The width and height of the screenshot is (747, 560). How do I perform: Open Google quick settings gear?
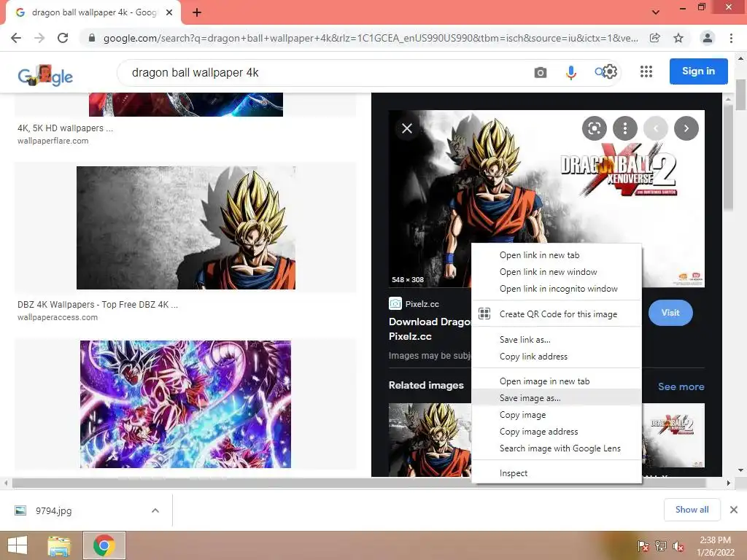click(610, 72)
